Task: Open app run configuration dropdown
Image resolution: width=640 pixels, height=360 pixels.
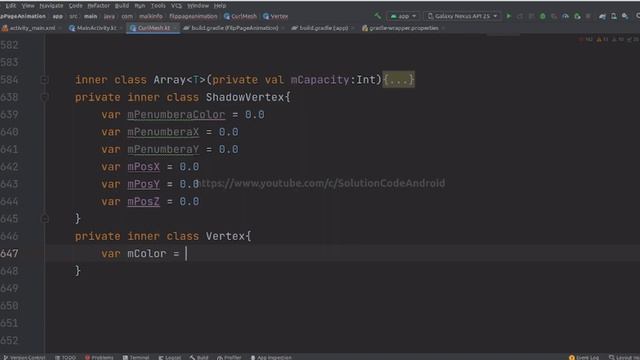Action: pyautogui.click(x=403, y=16)
